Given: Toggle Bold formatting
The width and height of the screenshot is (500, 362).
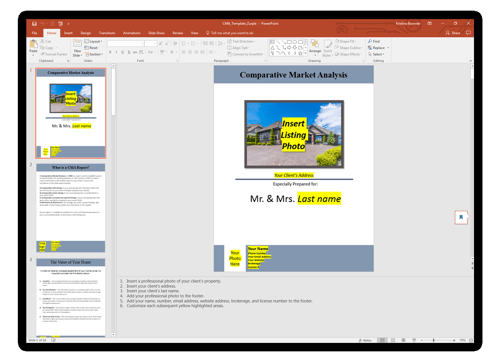Looking at the screenshot, I should coord(110,52).
